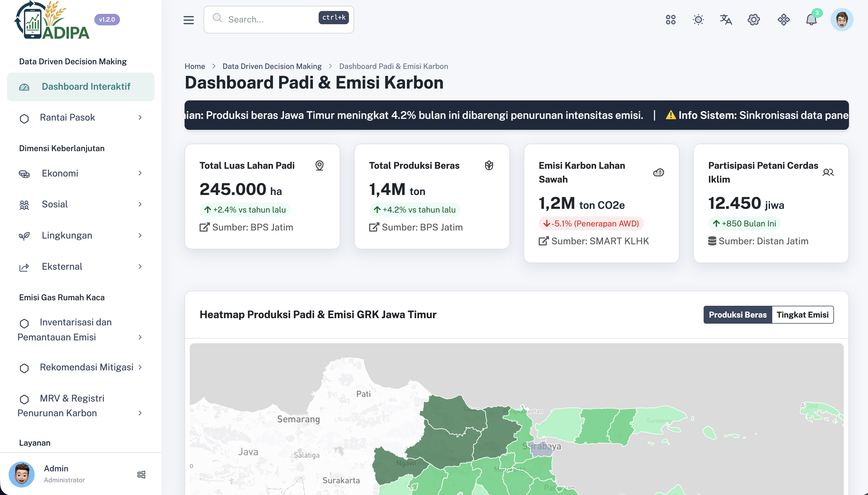The height and width of the screenshot is (495, 868).
Task: Click cloud icon on Emisi Karbon card
Action: click(658, 172)
